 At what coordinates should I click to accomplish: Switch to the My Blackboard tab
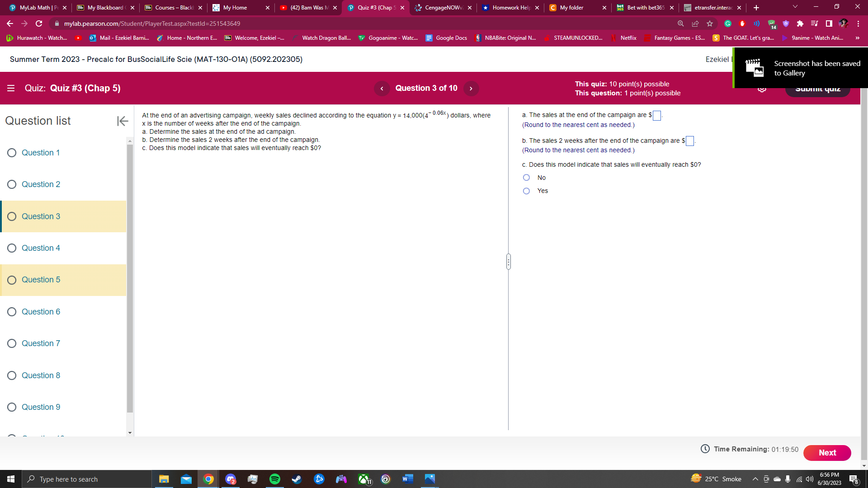105,8
